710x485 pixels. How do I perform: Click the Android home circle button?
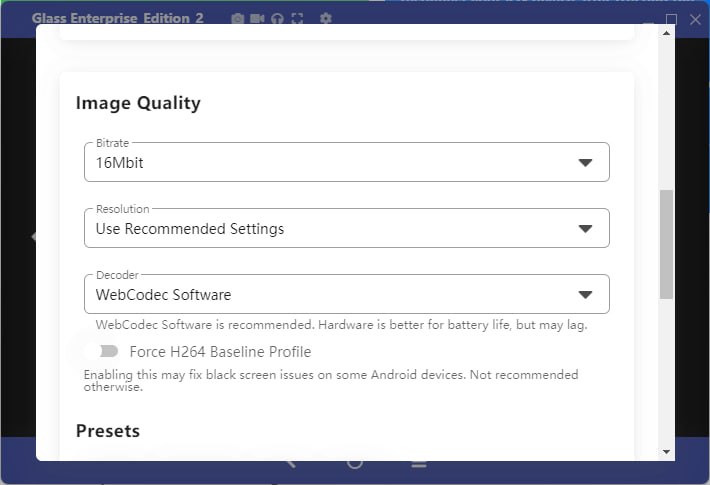pyautogui.click(x=355, y=464)
